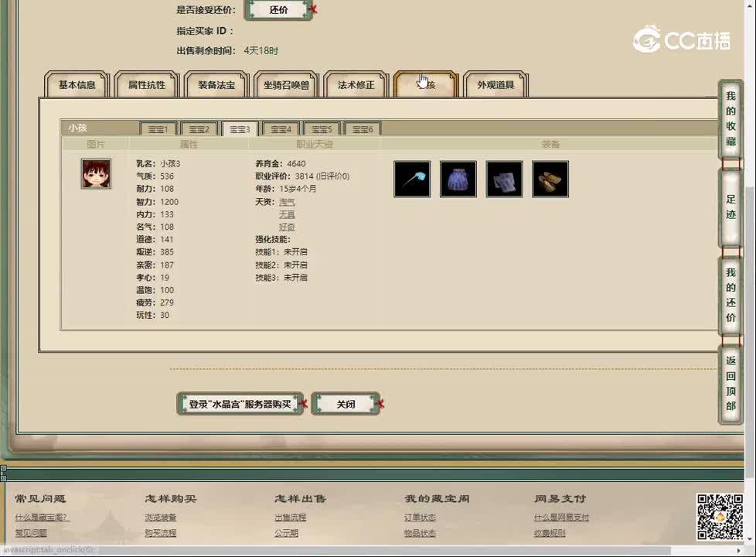The image size is (756, 557).
Task: Open 公示期 footer link
Action: (286, 533)
